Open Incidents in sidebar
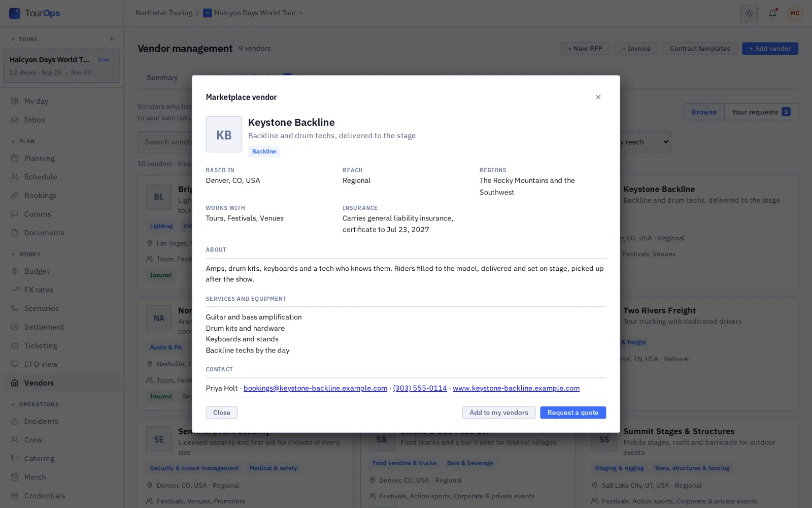This screenshot has width=812, height=508. pyautogui.click(x=62, y=421)
